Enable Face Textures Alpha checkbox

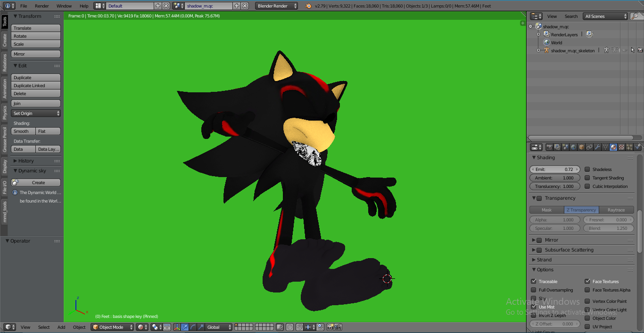[587, 290]
